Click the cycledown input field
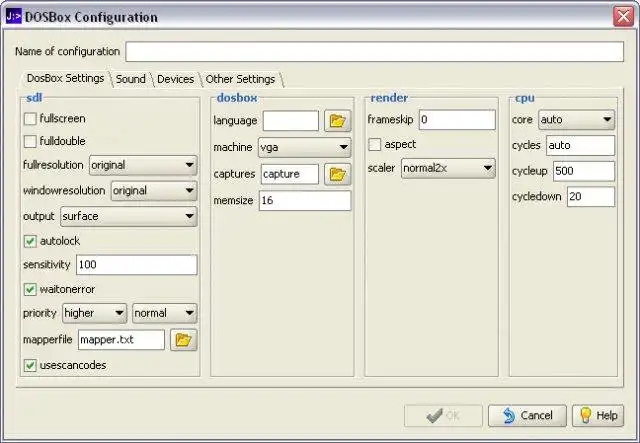This screenshot has width=640, height=443. click(591, 197)
